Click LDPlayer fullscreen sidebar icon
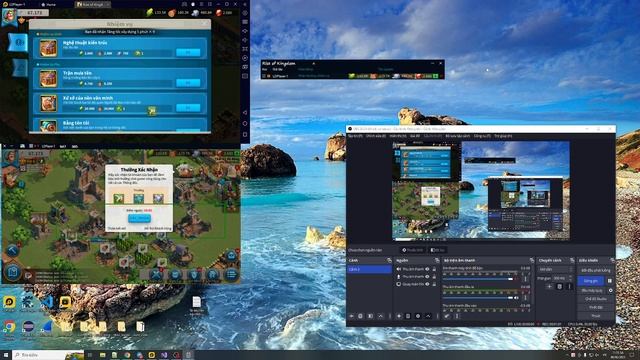640x360 pixels. [245, 49]
